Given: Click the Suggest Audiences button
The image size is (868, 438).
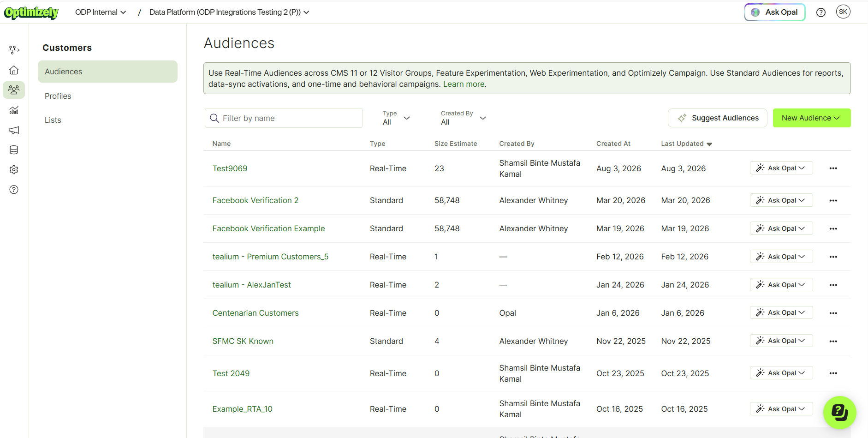Looking at the screenshot, I should (718, 118).
